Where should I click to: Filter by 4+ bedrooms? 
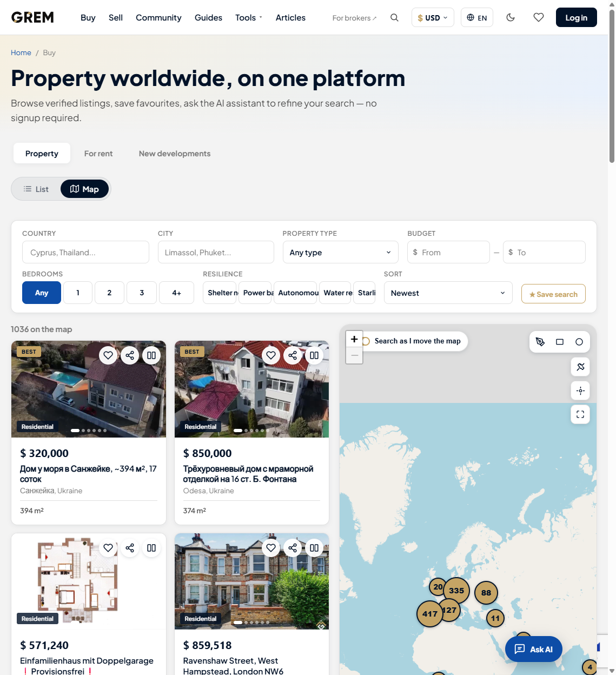coord(176,293)
